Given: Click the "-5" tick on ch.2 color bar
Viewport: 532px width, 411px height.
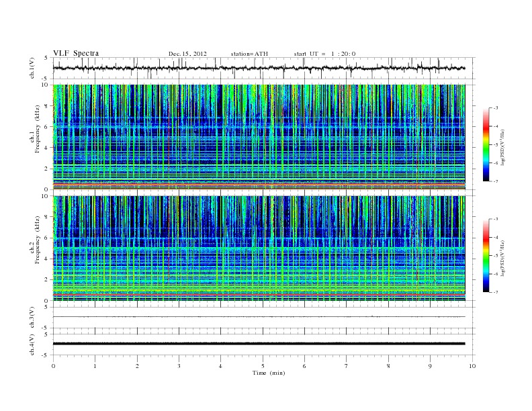Looking at the screenshot, I should [496, 256].
